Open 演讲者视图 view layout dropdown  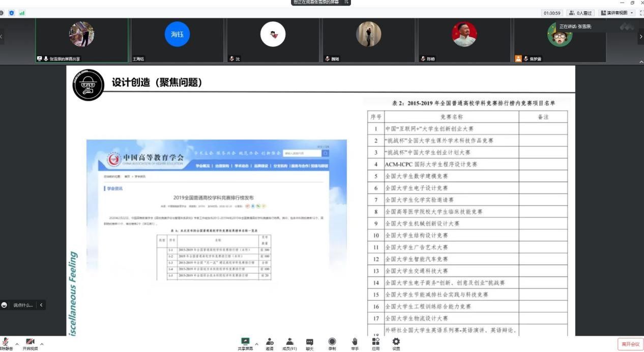tap(618, 13)
